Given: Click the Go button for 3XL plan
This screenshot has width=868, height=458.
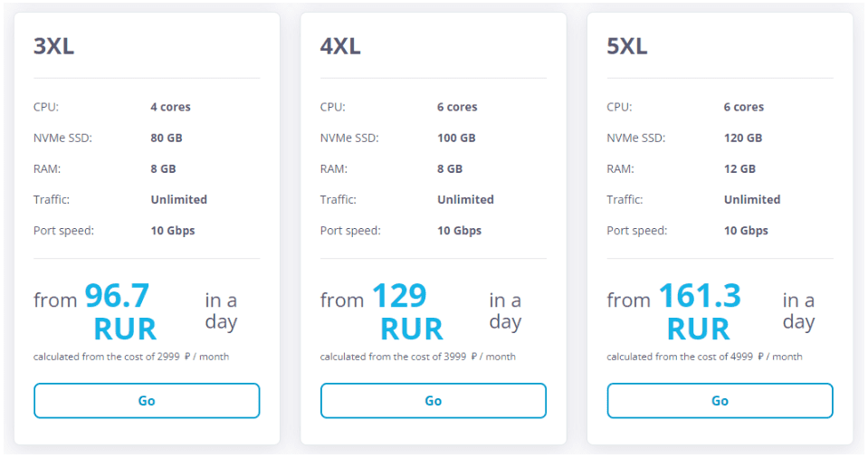Looking at the screenshot, I should click(147, 400).
